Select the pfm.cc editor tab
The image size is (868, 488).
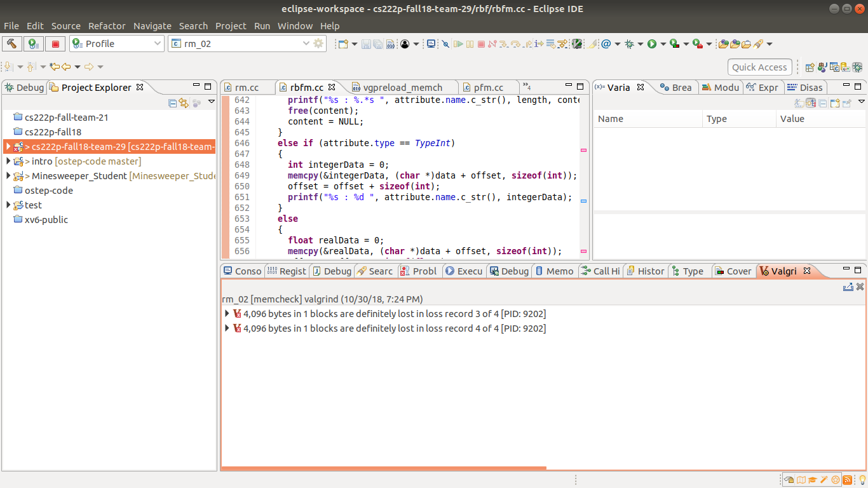click(x=489, y=88)
